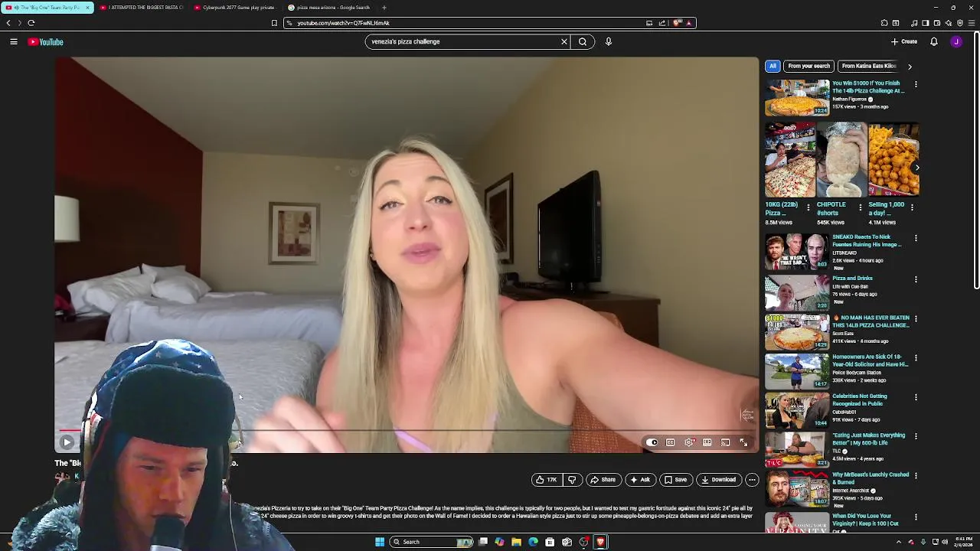The image size is (980, 551).
Task: Download the video
Action: pos(718,480)
